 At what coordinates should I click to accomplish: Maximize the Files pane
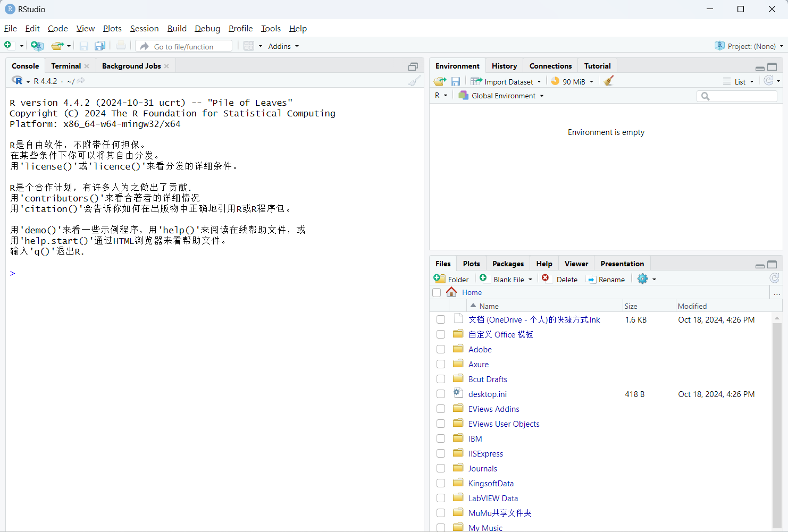[772, 264]
